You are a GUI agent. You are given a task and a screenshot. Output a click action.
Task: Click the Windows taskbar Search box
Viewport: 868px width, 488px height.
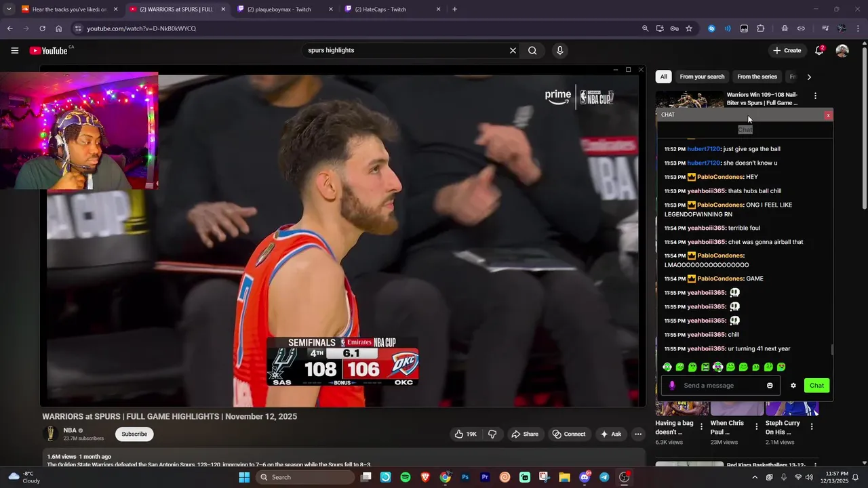click(305, 477)
